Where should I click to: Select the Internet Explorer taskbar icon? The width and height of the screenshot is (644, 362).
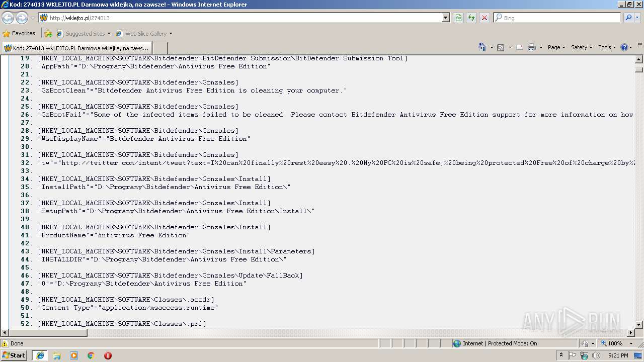[x=40, y=355]
